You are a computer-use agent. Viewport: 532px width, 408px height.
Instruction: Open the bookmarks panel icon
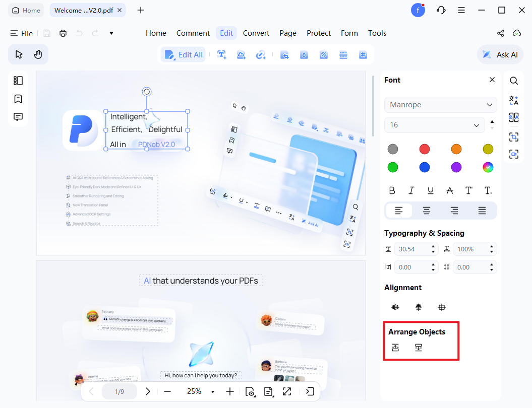tap(18, 99)
